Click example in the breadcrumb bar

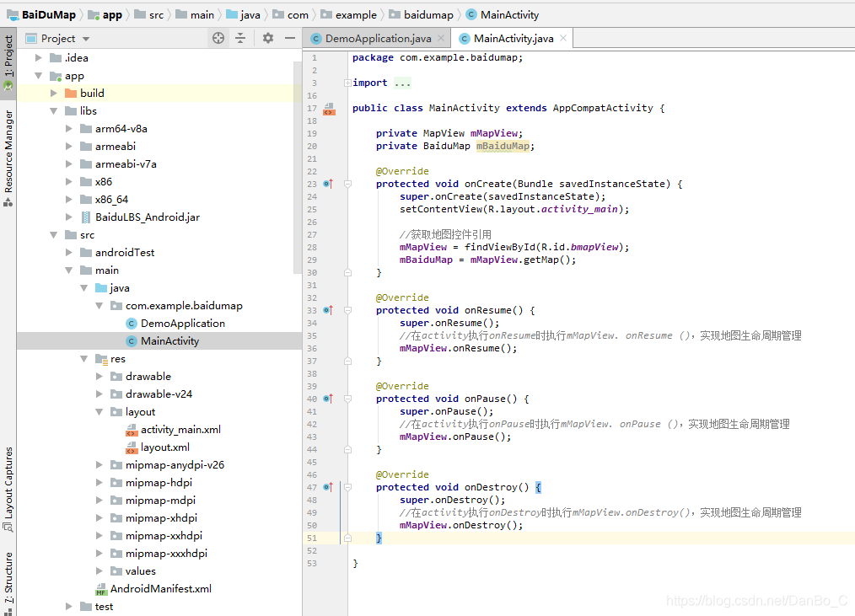click(356, 14)
